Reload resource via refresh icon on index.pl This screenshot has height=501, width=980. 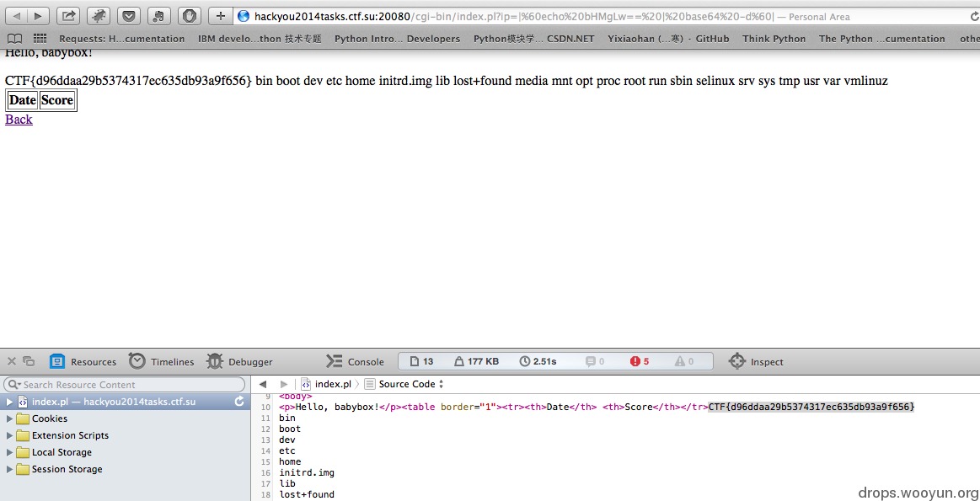pos(238,402)
